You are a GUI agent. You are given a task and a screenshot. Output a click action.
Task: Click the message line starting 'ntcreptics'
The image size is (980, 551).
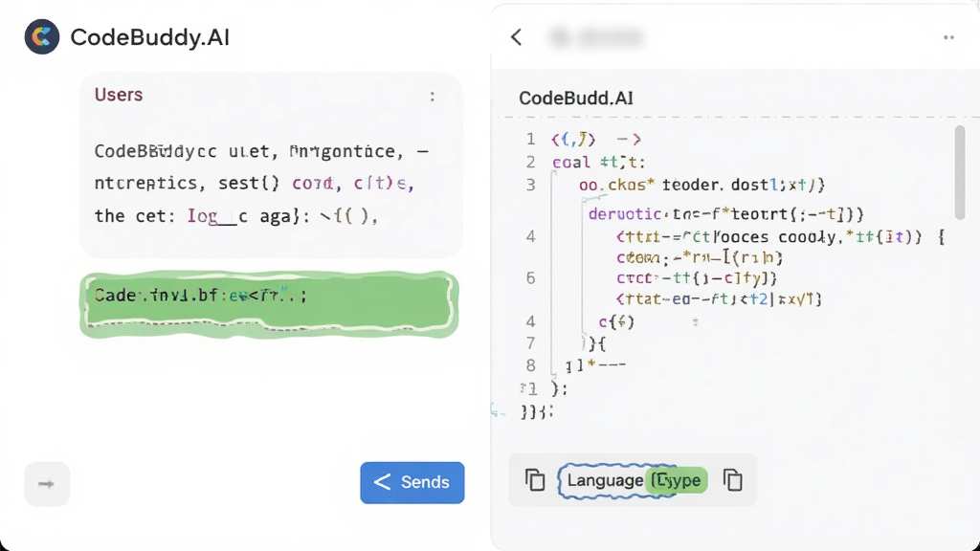tap(254, 183)
